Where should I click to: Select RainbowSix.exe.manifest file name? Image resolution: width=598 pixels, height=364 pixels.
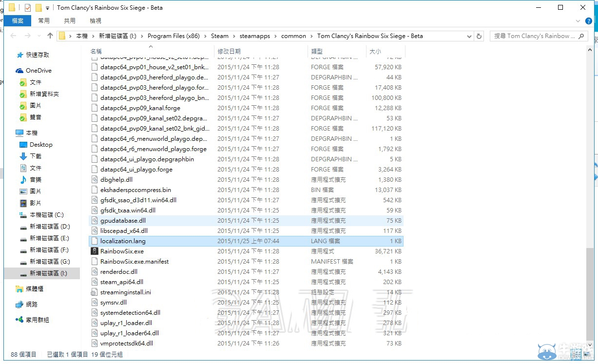point(135,262)
